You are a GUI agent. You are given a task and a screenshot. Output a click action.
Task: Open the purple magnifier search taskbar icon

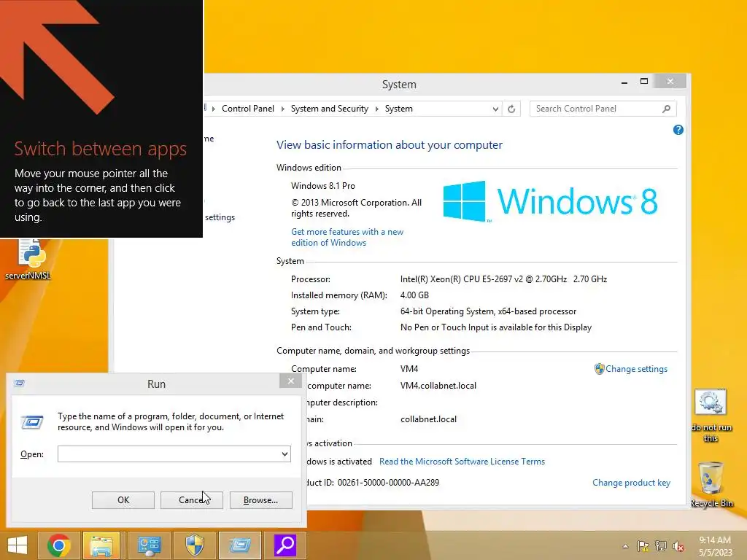tap(285, 545)
